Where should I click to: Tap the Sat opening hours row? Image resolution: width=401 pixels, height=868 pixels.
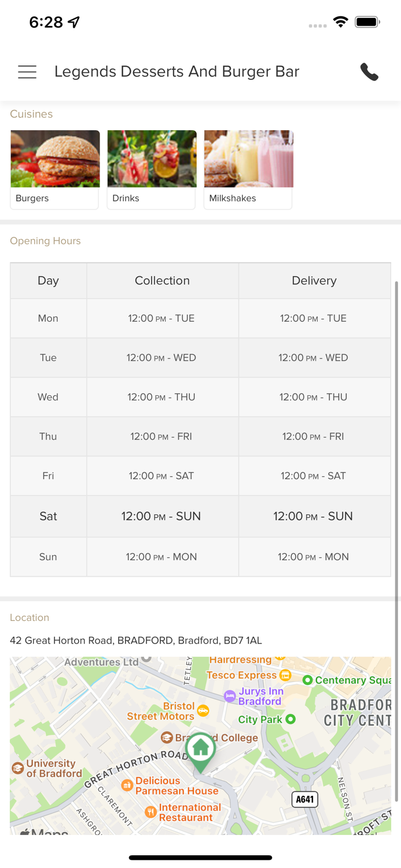point(200,516)
